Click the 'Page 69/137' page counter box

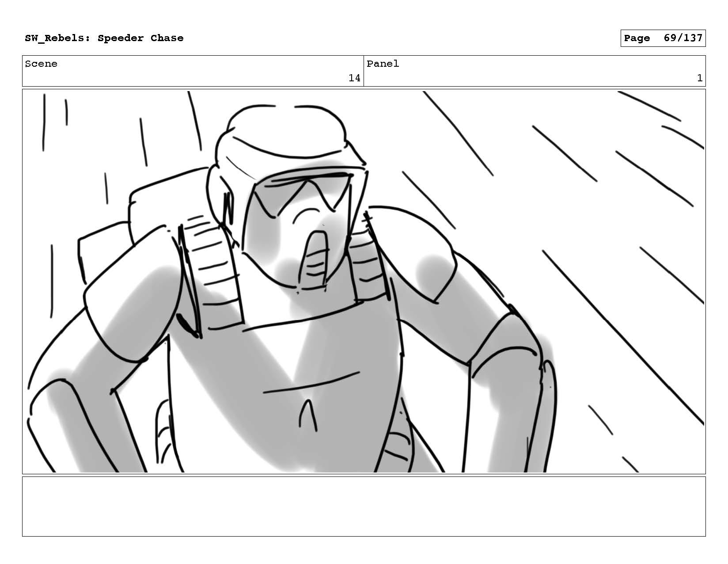663,38
